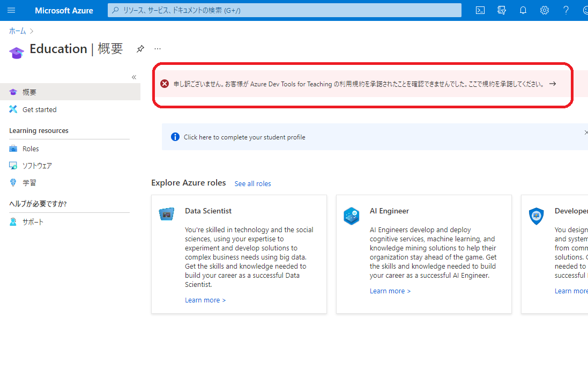
Task: Open portal settings gear
Action: (x=545, y=10)
